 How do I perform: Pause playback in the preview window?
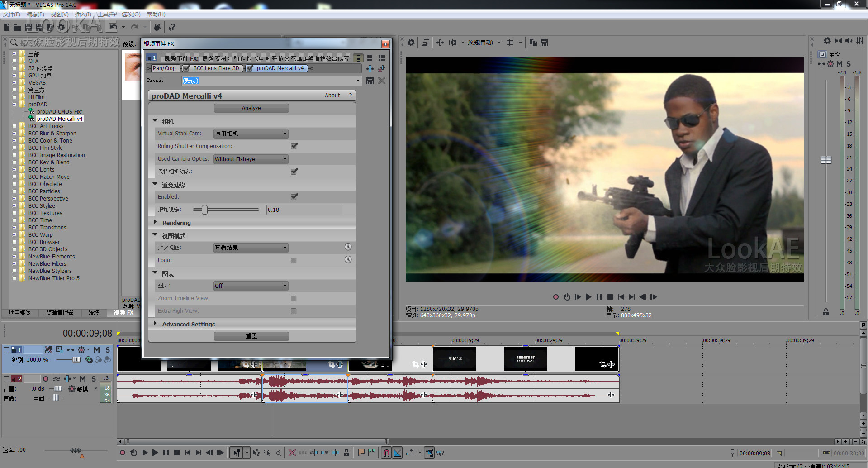coord(599,297)
